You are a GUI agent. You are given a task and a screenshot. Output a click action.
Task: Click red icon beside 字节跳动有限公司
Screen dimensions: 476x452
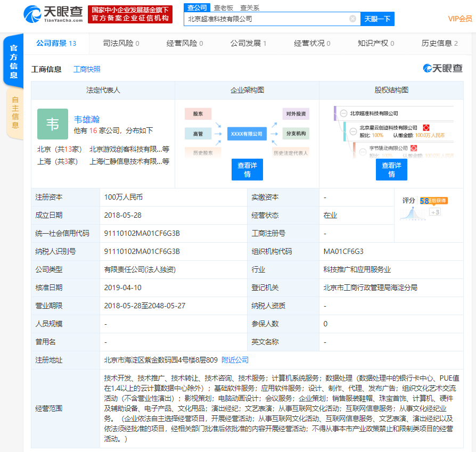click(x=414, y=148)
